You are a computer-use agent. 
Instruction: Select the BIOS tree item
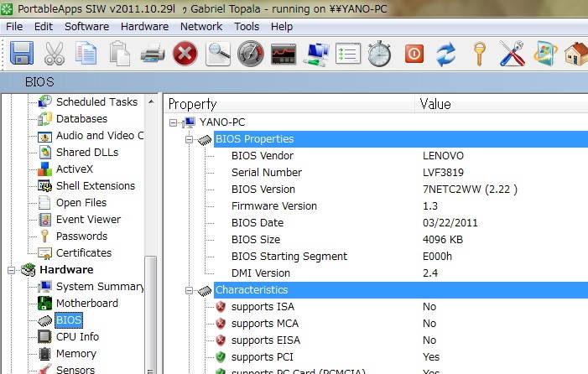(x=69, y=320)
